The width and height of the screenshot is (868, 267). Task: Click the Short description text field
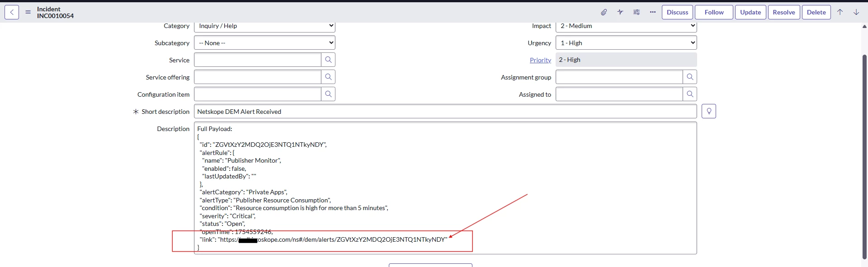[x=445, y=112]
